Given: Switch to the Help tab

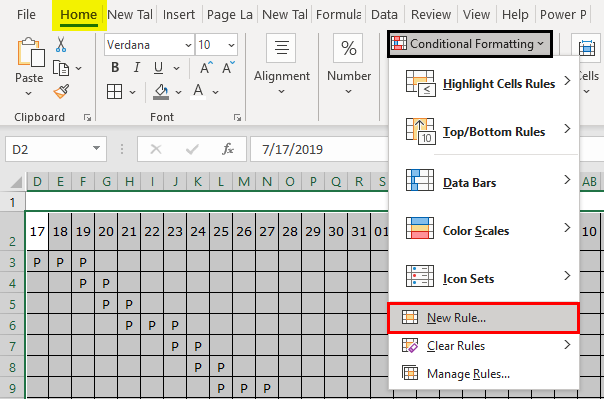Looking at the screenshot, I should point(515,15).
